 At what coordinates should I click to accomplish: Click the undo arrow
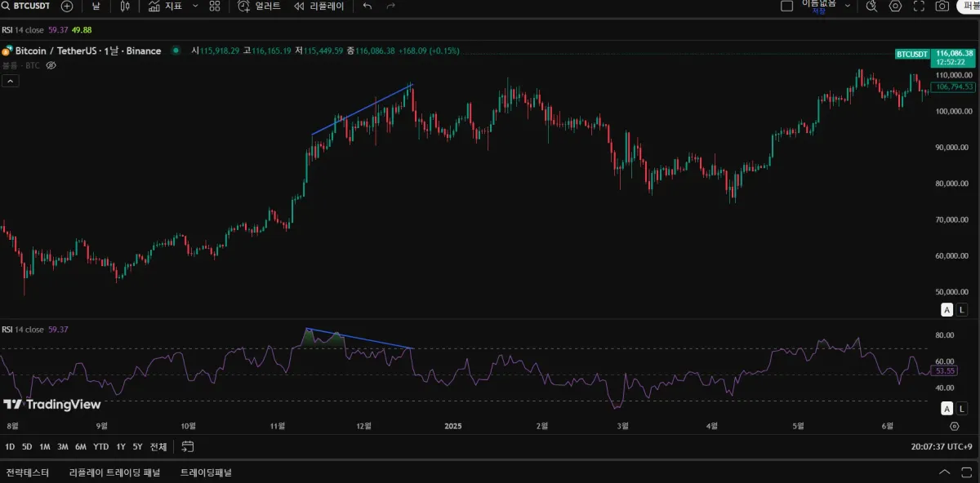click(x=367, y=6)
